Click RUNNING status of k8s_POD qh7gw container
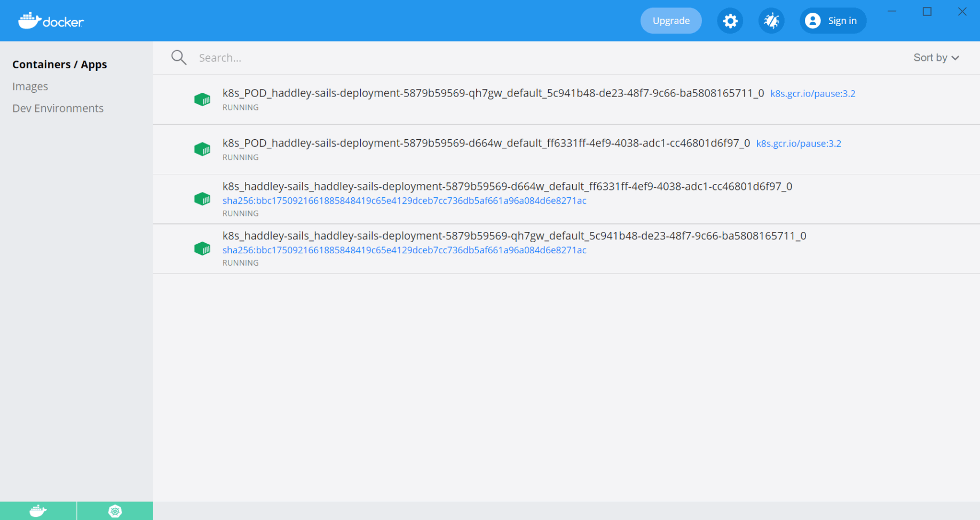Screen dimensions: 980x520 [x=241, y=107]
